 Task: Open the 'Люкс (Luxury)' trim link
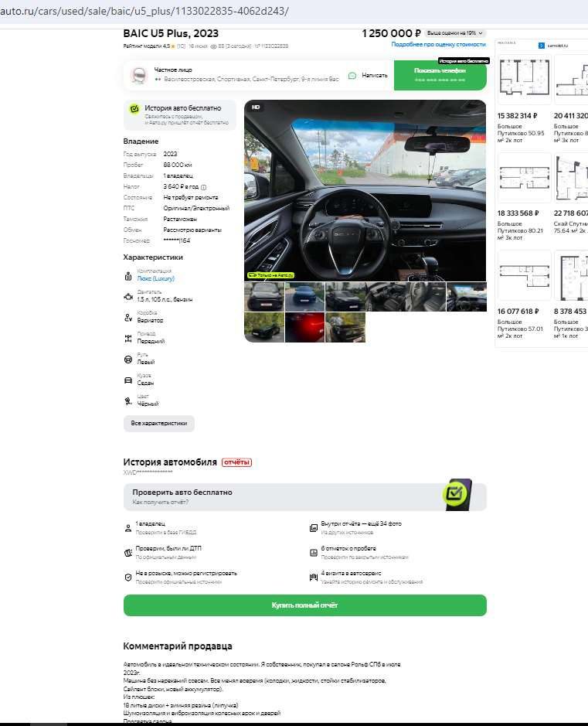pos(156,279)
